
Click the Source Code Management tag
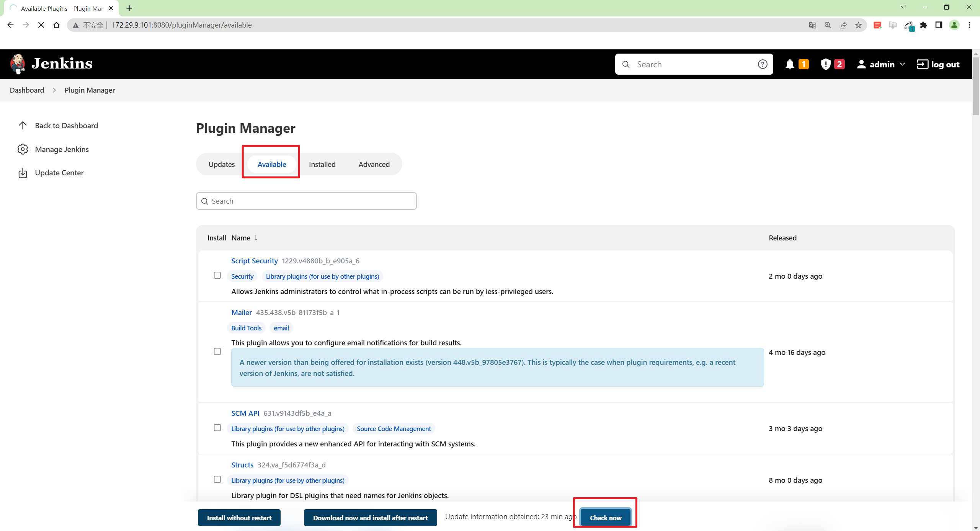394,429
